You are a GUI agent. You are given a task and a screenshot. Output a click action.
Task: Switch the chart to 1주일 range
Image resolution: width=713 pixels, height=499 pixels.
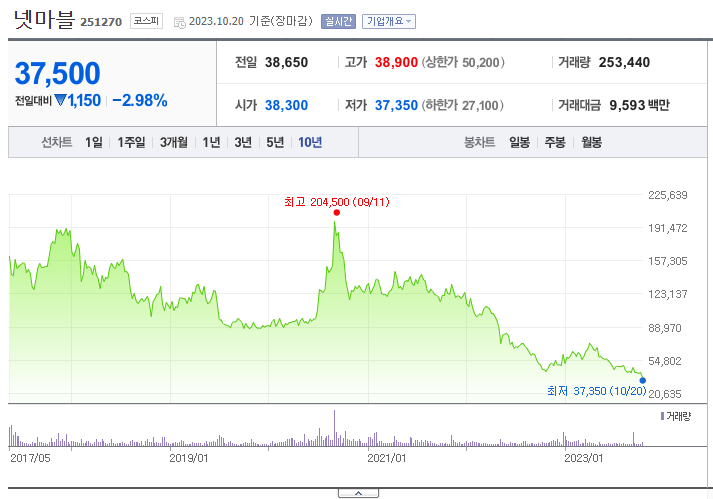[x=131, y=142]
